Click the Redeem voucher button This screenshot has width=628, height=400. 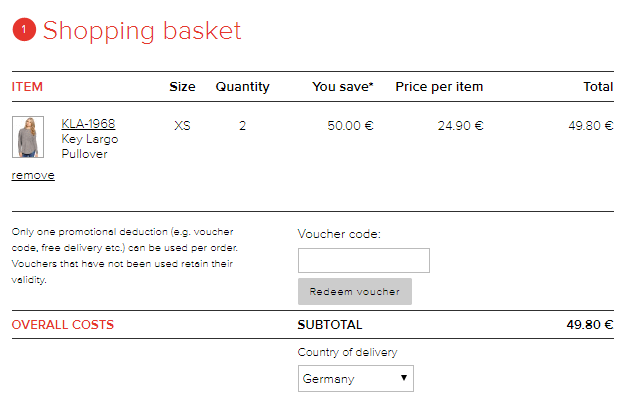(x=355, y=291)
